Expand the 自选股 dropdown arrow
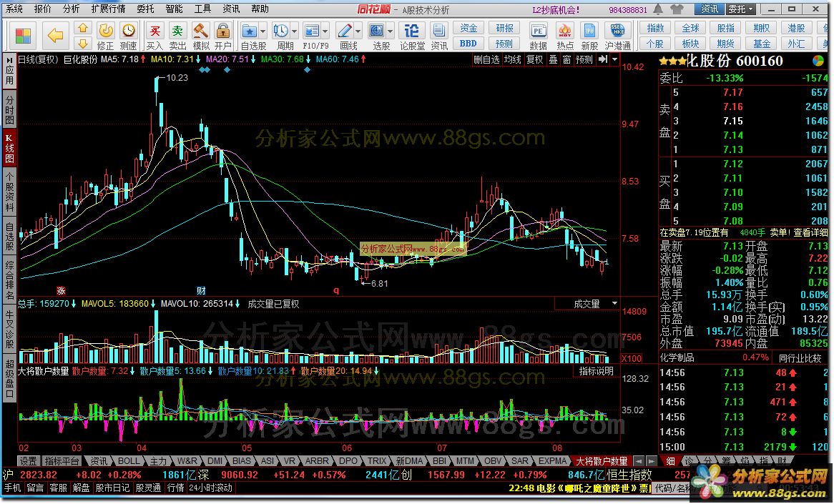 tap(263, 31)
